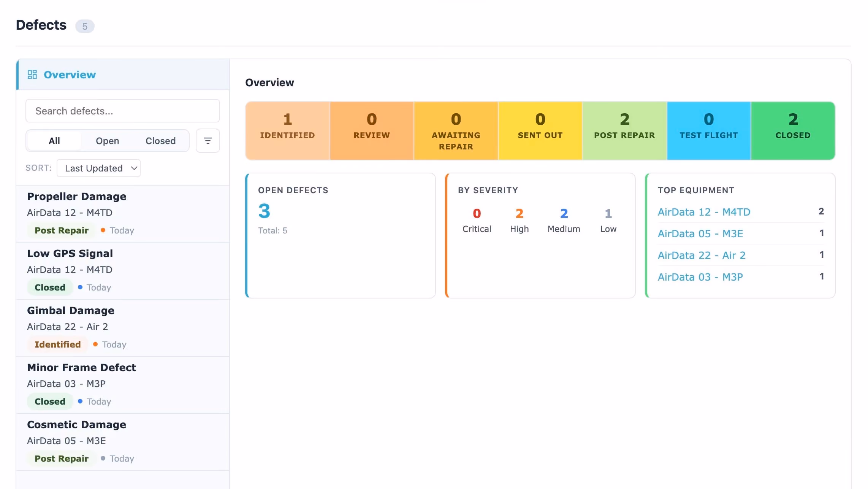Click the Medium severity count

[564, 213]
